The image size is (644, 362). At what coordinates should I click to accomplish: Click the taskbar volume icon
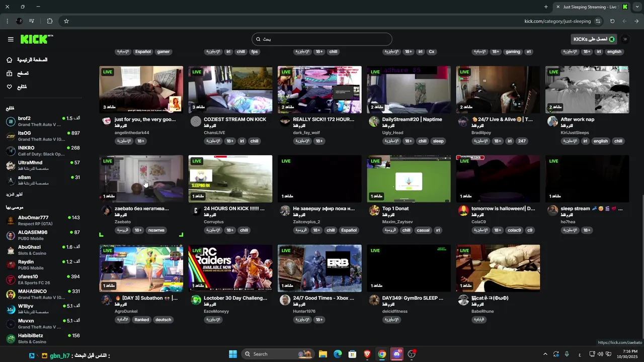point(600,354)
